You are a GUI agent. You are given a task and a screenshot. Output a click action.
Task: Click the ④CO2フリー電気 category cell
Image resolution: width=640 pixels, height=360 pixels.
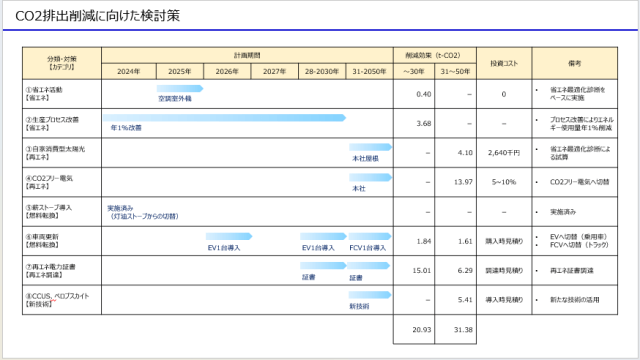click(62, 182)
